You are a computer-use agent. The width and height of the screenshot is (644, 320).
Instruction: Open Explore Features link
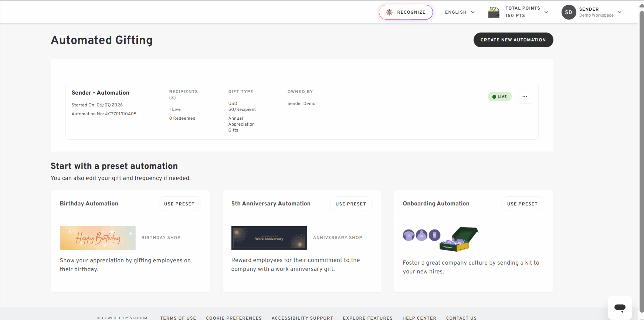(368, 318)
